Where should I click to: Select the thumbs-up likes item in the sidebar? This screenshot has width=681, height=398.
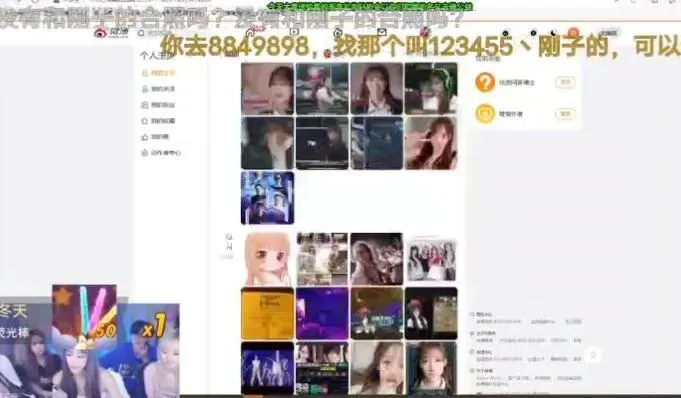pos(155,137)
